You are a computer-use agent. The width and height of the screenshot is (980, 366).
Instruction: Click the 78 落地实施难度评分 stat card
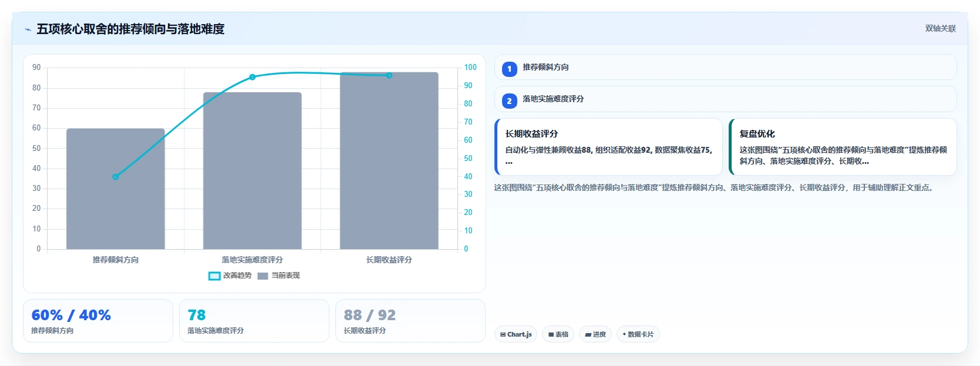pyautogui.click(x=254, y=321)
